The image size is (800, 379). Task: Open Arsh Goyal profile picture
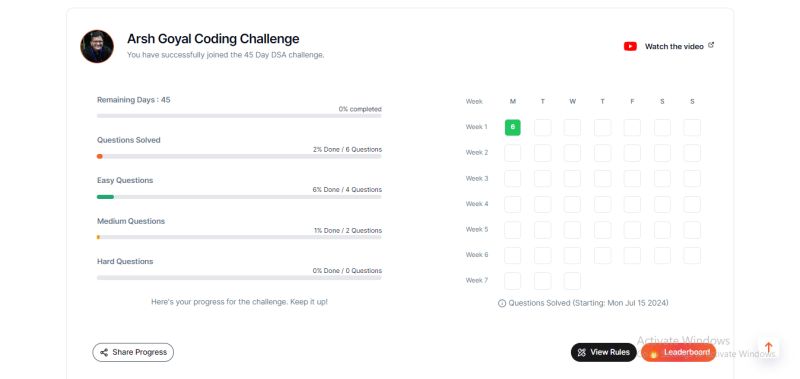pyautogui.click(x=97, y=46)
